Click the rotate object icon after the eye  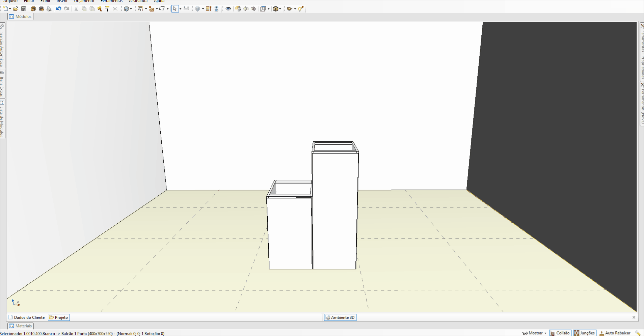coord(238,9)
